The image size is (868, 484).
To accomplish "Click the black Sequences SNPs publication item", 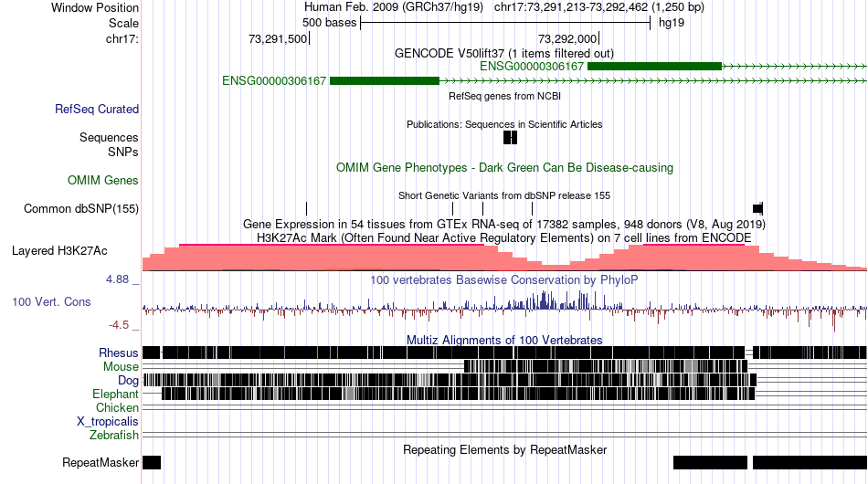I will pyautogui.click(x=511, y=137).
